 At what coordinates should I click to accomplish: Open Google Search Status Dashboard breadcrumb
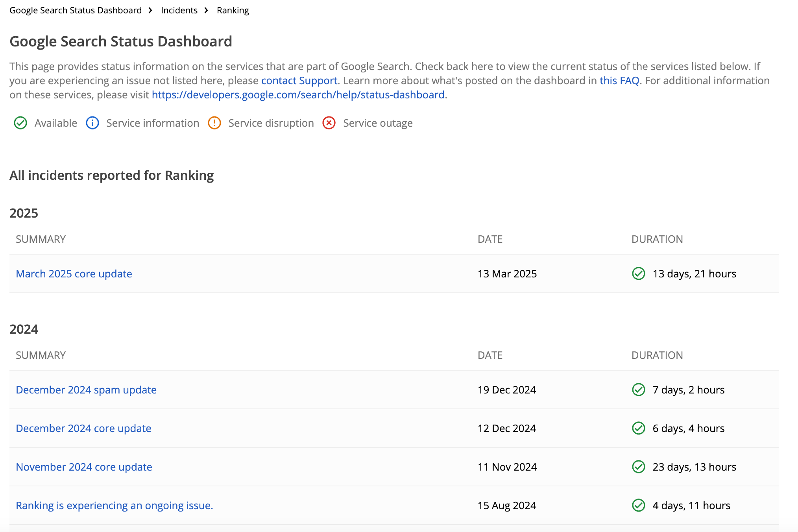76,10
